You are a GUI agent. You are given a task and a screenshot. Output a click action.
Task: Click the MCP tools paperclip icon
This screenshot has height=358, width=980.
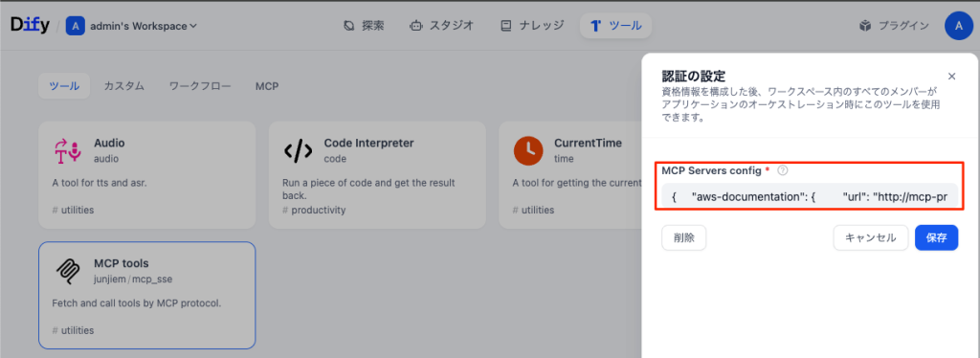(x=68, y=271)
